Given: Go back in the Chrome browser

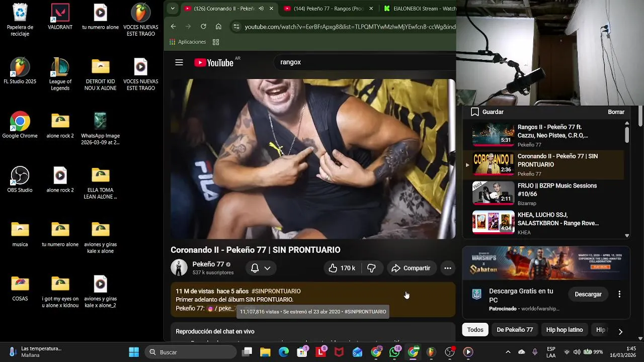Looking at the screenshot, I should coord(173,27).
